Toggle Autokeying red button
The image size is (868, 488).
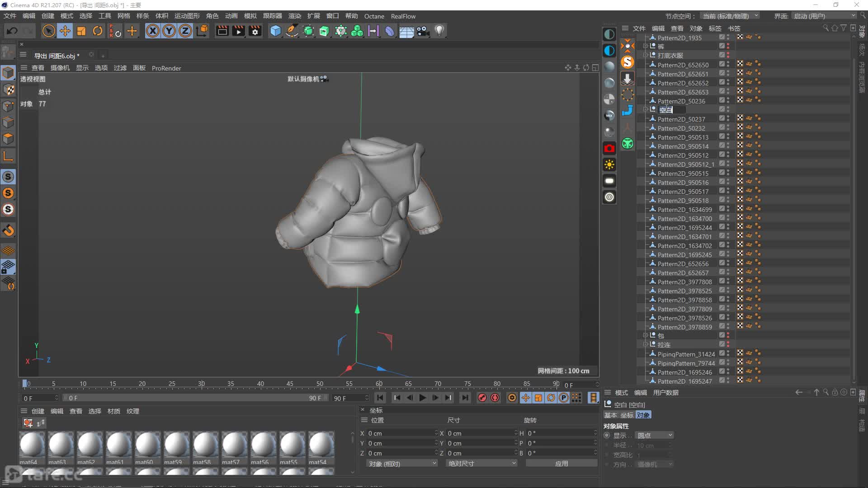click(x=495, y=398)
